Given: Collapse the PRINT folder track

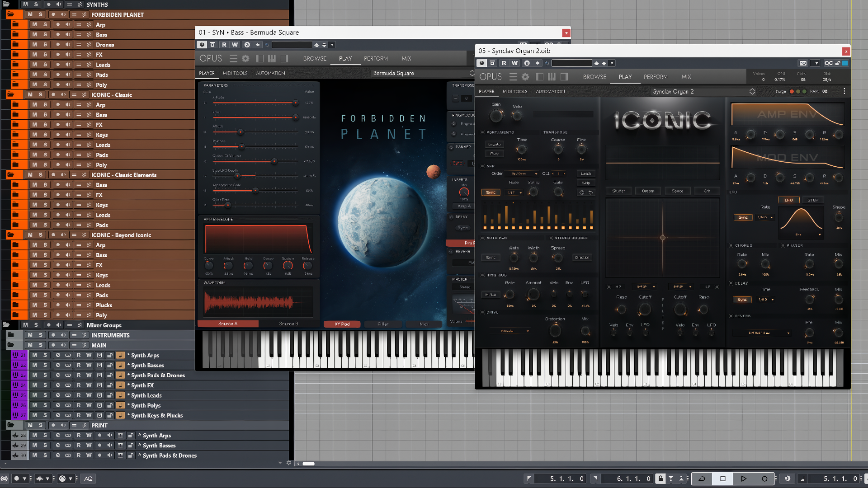Looking at the screenshot, I should [x=10, y=425].
